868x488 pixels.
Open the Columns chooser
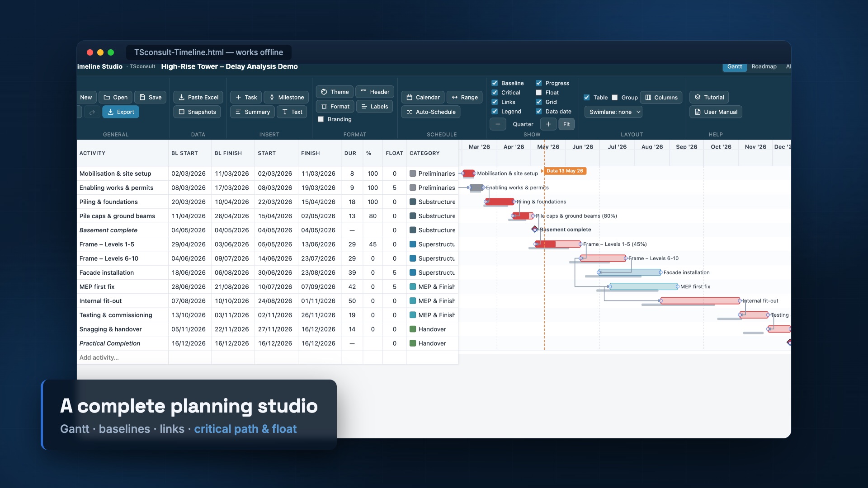point(661,97)
